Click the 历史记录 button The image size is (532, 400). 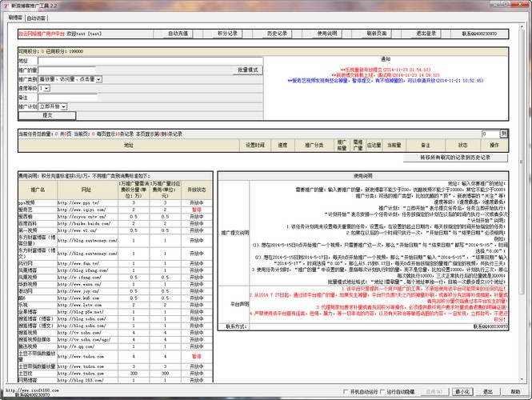pos(277,34)
